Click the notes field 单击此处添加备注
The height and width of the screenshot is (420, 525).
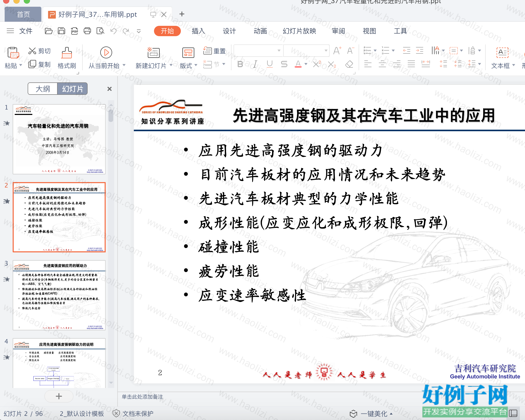(x=142, y=397)
